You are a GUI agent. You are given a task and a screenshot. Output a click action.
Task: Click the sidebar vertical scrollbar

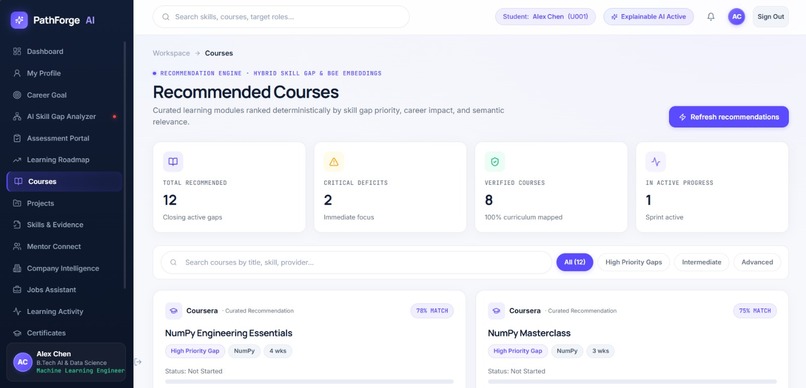click(124, 164)
